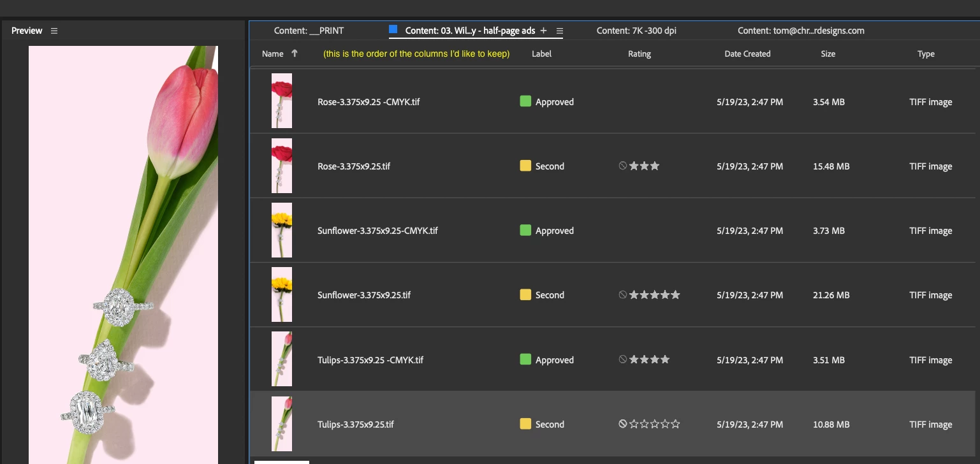
Task: Click the filename Rose-3.375x9.25.tif
Action: click(x=354, y=166)
